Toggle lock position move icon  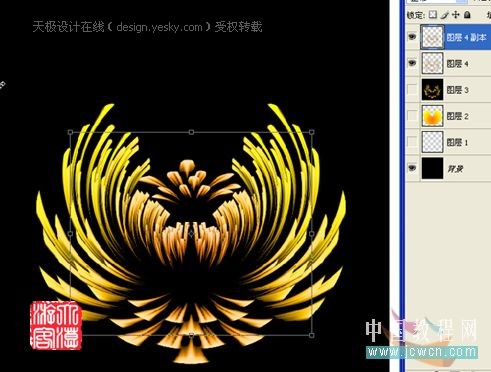coord(456,15)
